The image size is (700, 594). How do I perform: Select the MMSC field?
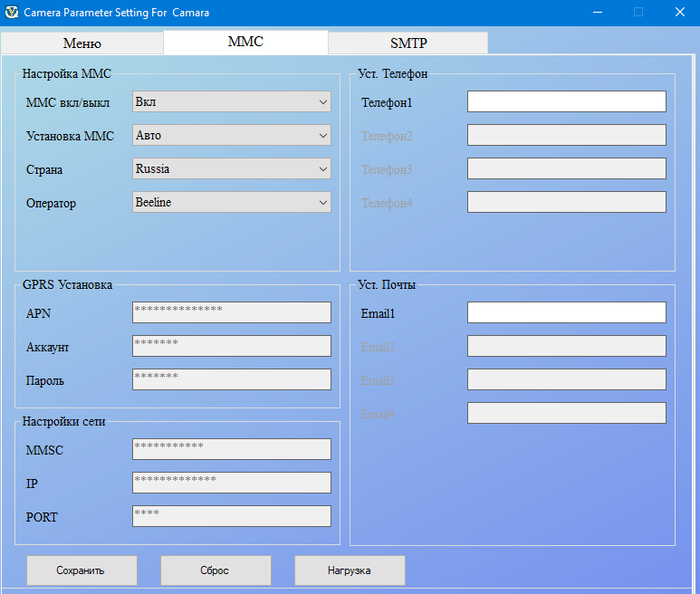pos(231,450)
